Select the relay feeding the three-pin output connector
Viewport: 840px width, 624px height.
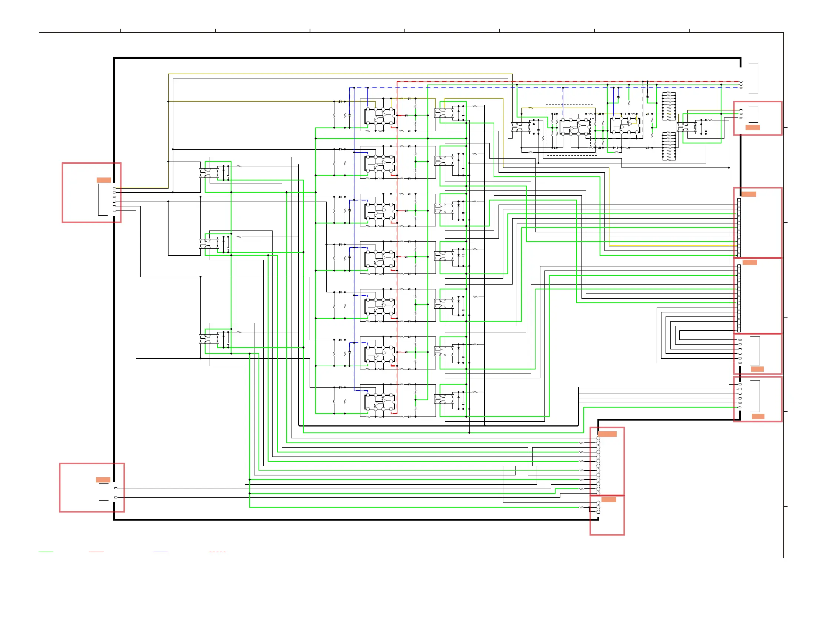(686, 127)
